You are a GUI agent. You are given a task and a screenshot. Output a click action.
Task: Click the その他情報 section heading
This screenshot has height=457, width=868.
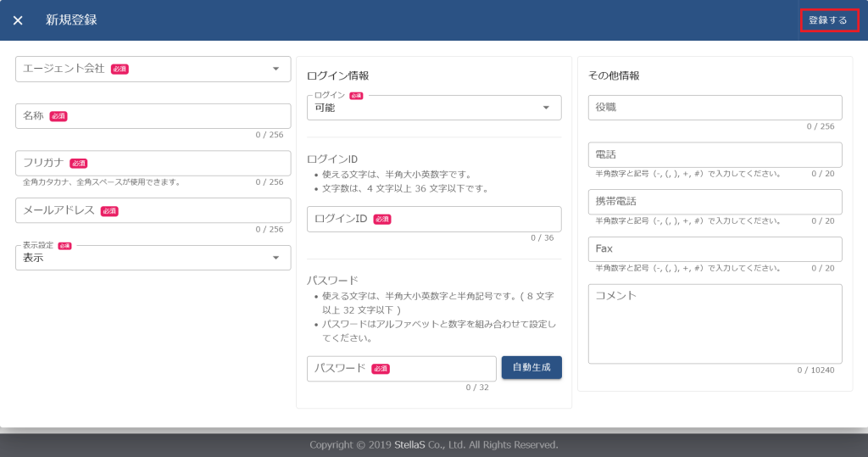(x=614, y=75)
